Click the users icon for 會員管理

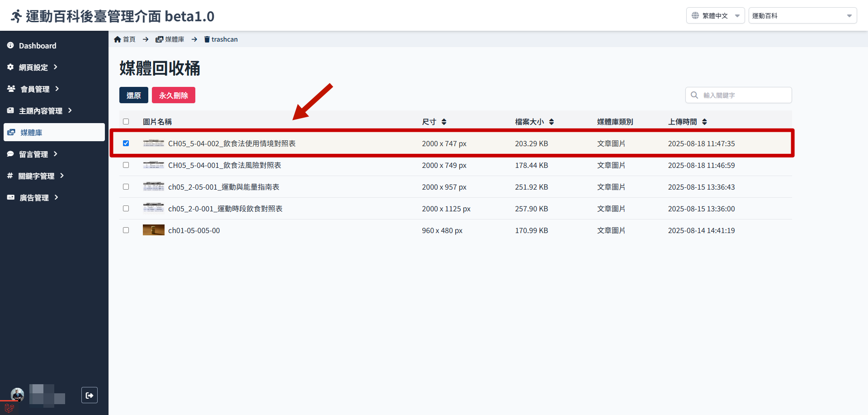click(x=11, y=89)
